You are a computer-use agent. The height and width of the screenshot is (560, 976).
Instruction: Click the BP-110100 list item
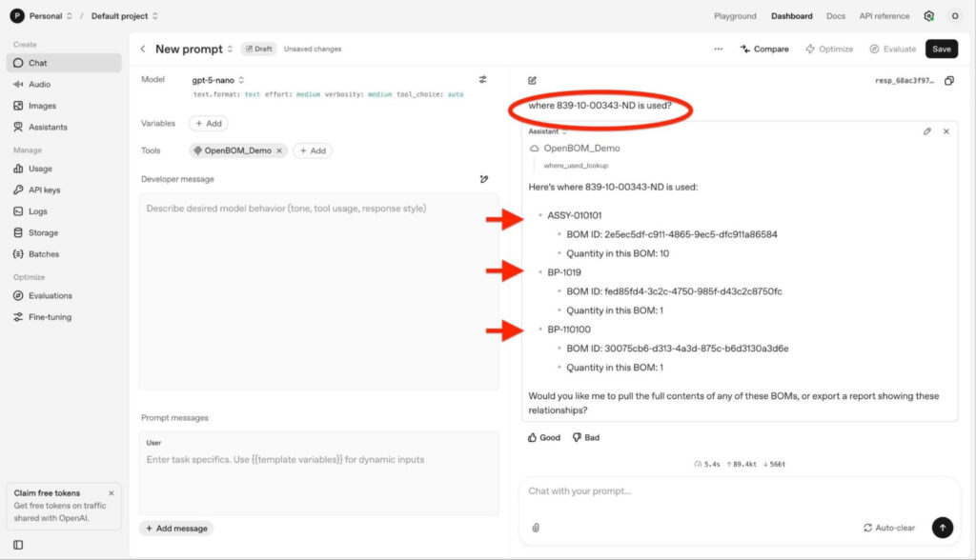click(569, 330)
